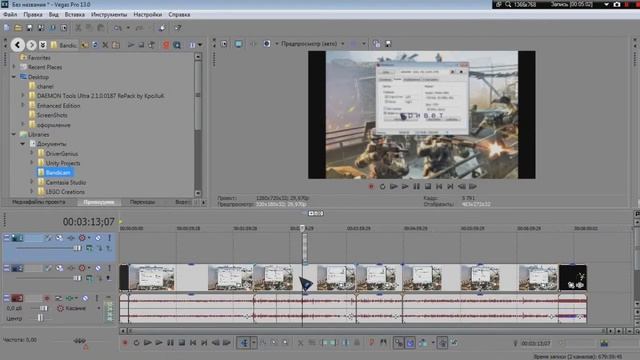Click the record button in timeline transport bar
This screenshot has width=640, height=360.
coord(125,343)
